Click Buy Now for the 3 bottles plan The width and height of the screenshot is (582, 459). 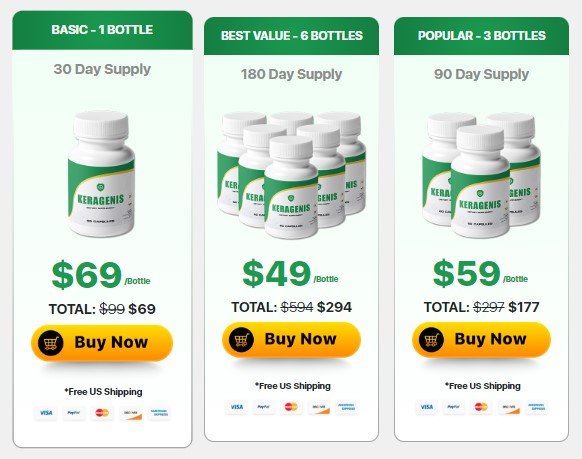[x=481, y=340]
